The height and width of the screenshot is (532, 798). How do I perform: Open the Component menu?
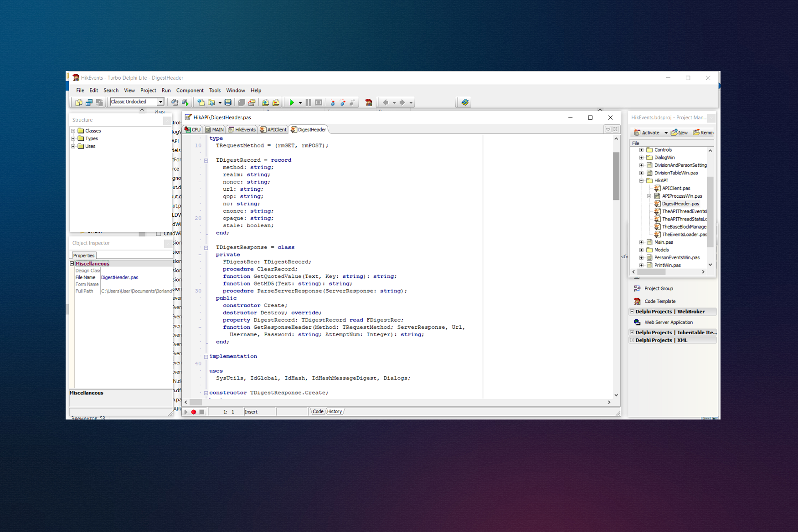tap(190, 90)
